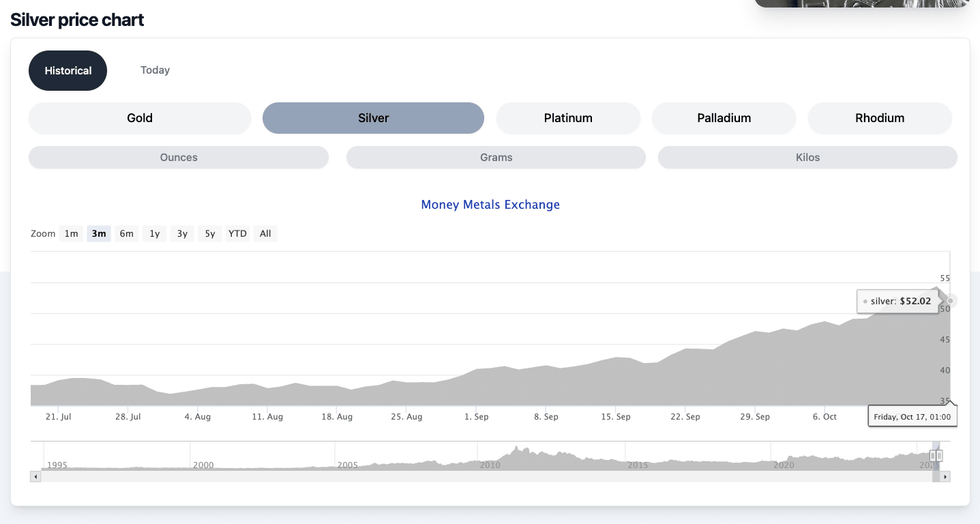Change weight unit to Grams
980x524 pixels.
496,158
